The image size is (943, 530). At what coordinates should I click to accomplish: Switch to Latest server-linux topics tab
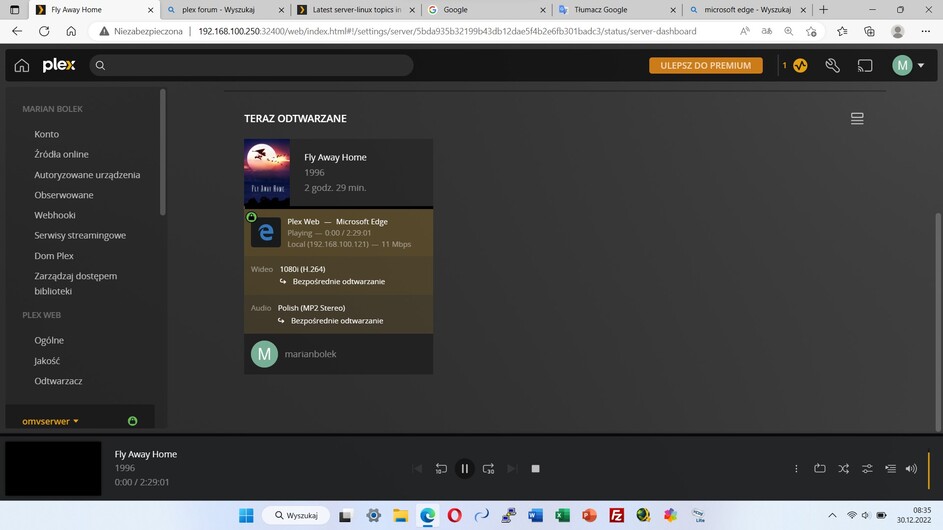coord(356,10)
